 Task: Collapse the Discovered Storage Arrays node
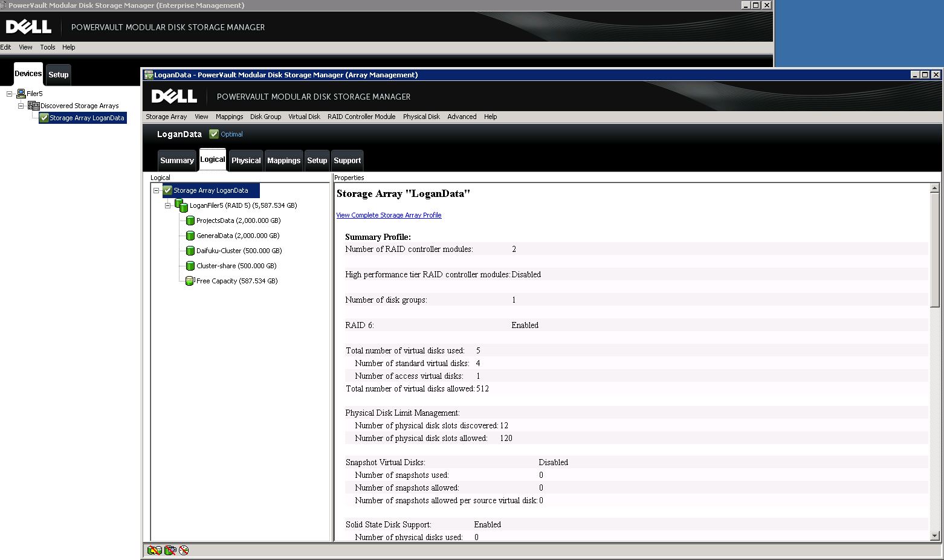21,106
